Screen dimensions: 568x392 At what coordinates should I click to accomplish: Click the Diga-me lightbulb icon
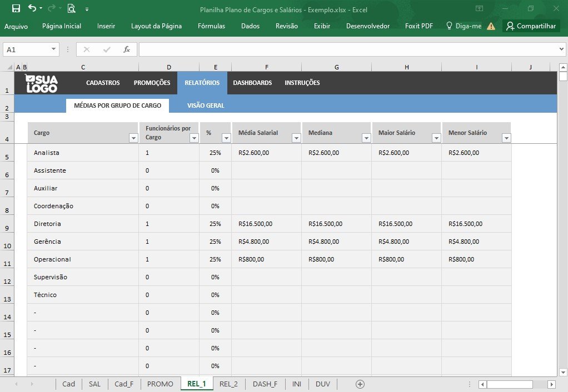pos(449,26)
